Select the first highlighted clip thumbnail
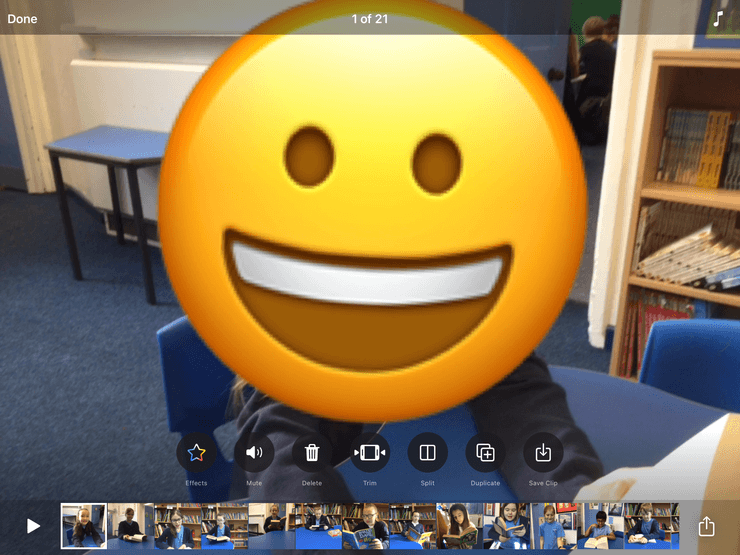Screen dimensions: 740x555 coord(84,526)
